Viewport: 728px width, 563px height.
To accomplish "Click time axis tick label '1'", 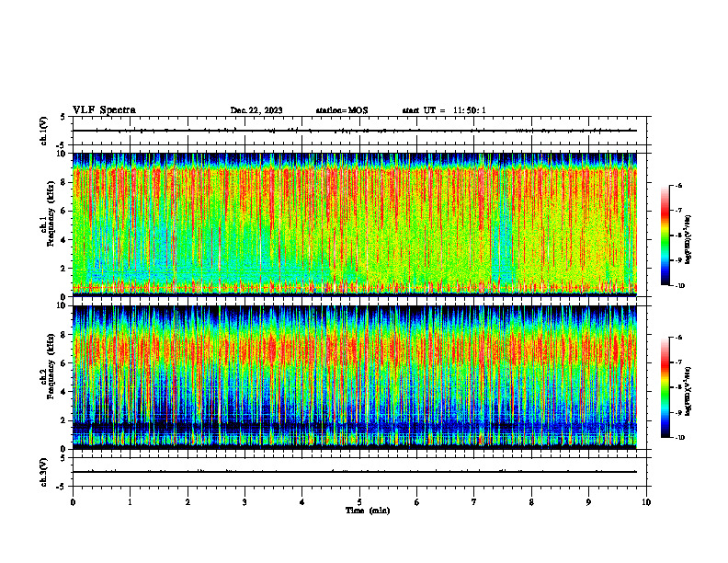I will [x=130, y=502].
